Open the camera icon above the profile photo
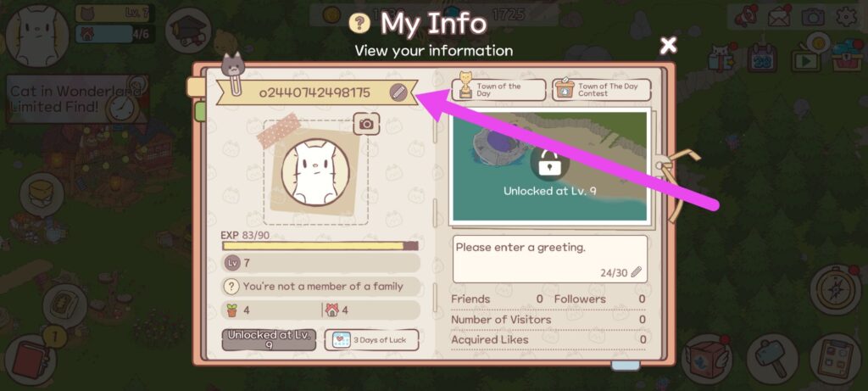This screenshot has width=868, height=391. click(366, 124)
